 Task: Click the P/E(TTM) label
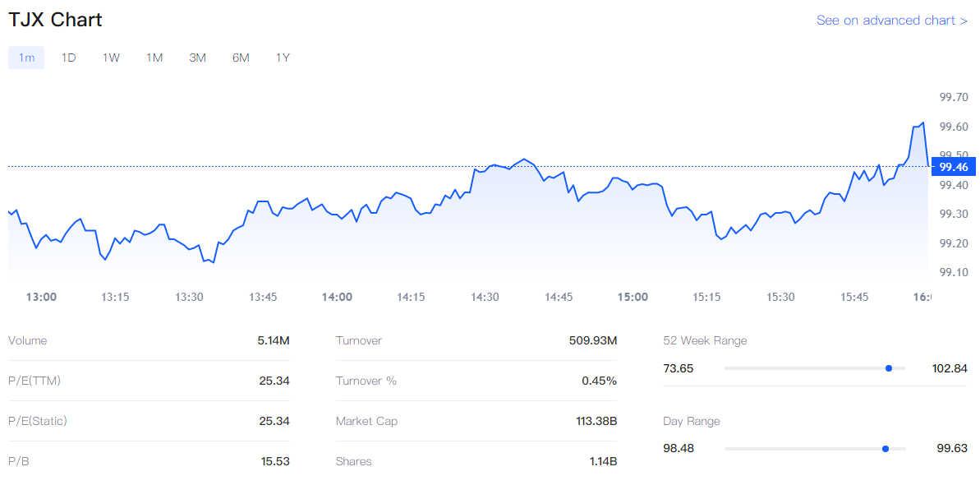(35, 381)
